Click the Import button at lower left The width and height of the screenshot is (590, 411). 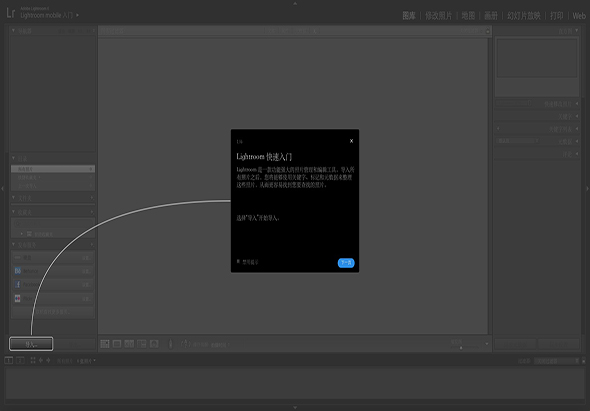pos(31,344)
